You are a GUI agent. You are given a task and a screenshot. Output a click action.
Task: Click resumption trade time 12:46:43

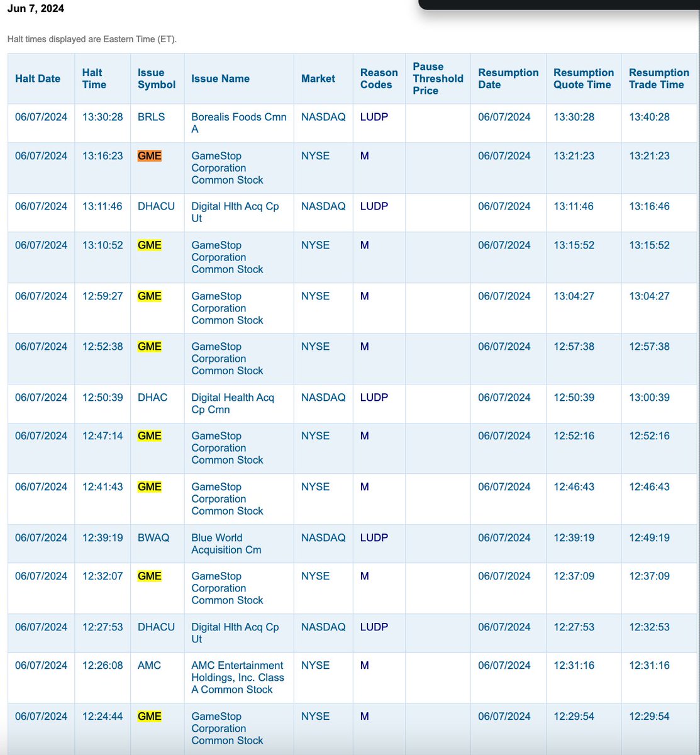650,487
